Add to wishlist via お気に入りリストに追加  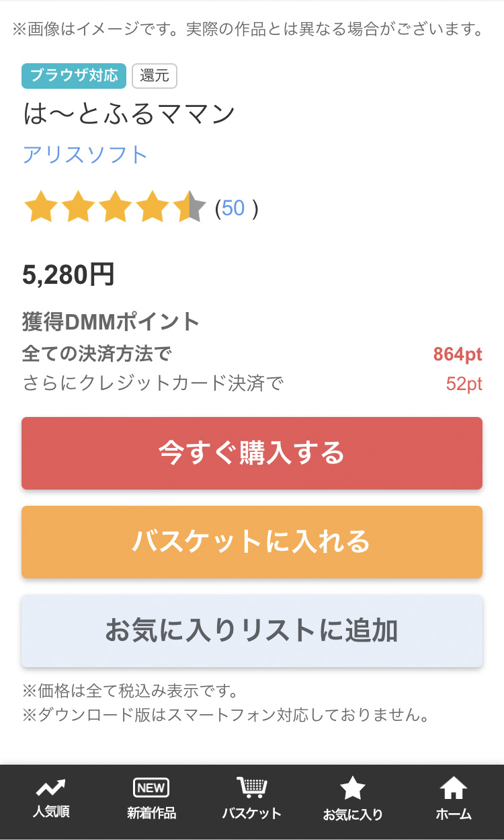(252, 631)
